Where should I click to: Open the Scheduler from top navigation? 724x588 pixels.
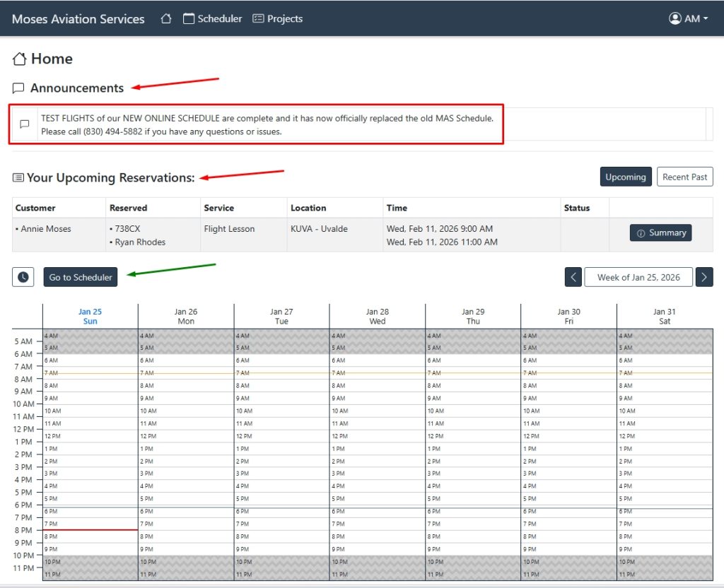[x=212, y=19]
